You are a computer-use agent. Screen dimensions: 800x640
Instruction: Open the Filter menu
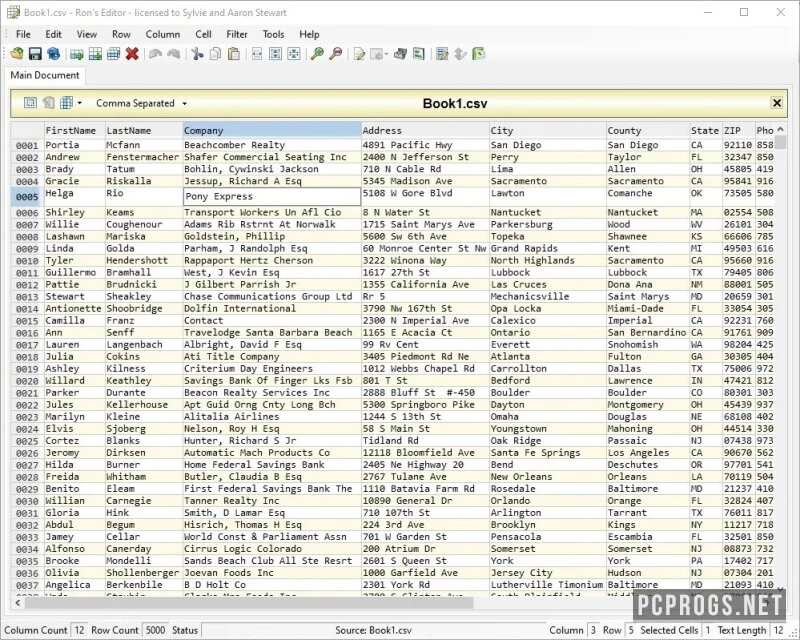pyautogui.click(x=237, y=34)
